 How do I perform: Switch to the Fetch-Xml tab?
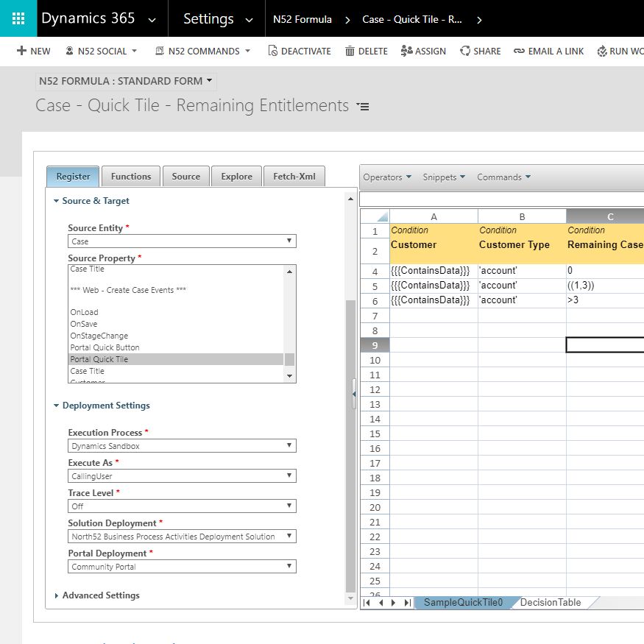[x=294, y=176]
